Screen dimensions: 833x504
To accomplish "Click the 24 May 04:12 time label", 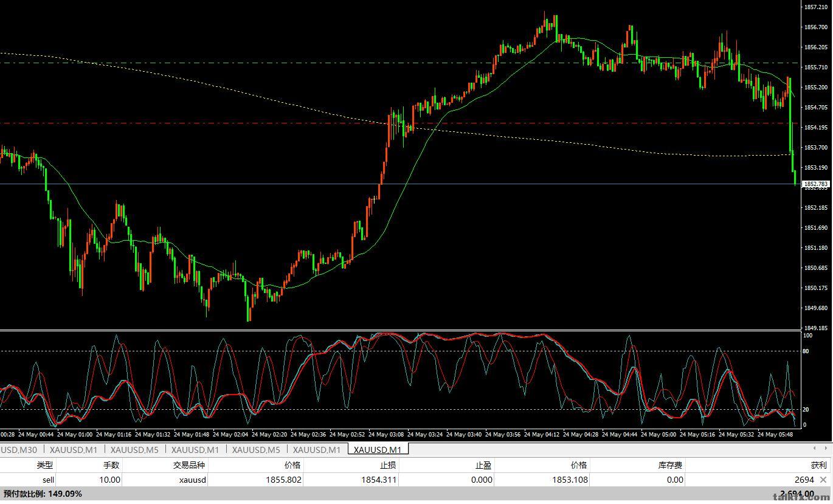I will 542,435.
